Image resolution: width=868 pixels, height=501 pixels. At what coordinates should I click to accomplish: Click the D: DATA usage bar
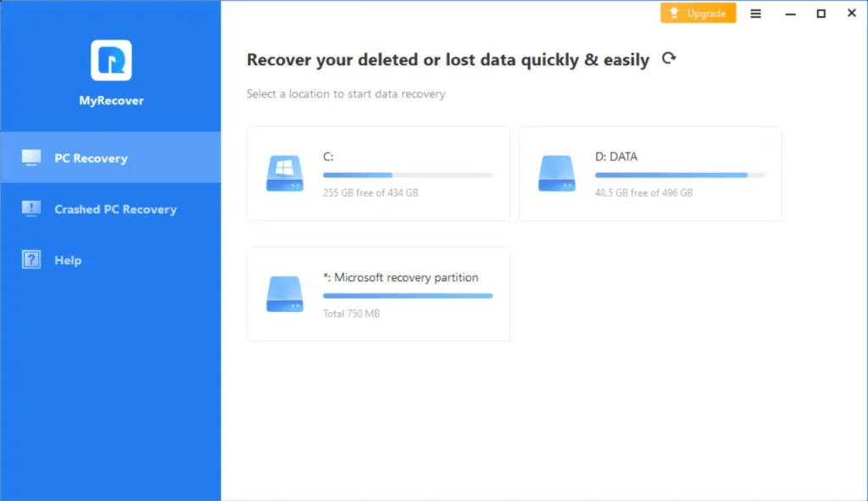[680, 175]
